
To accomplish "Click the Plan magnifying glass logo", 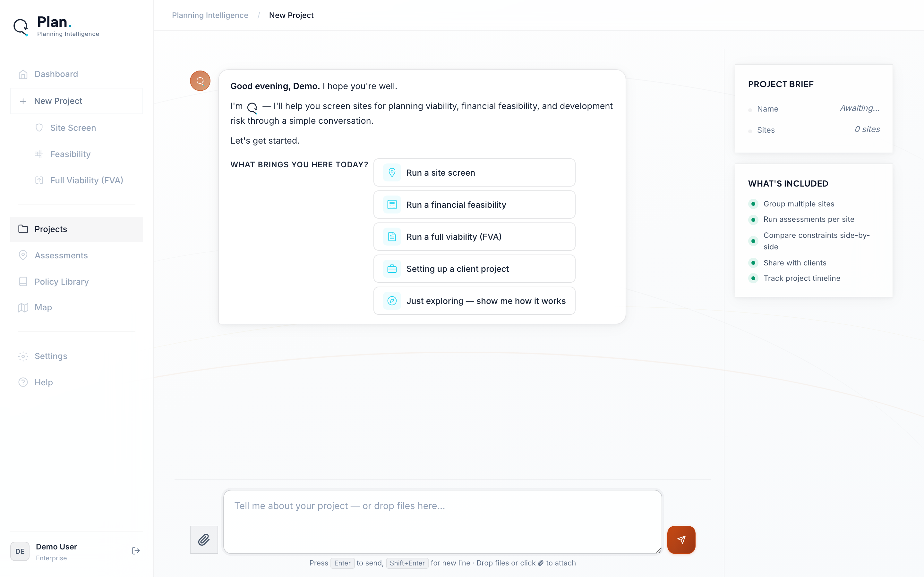I will tap(21, 27).
